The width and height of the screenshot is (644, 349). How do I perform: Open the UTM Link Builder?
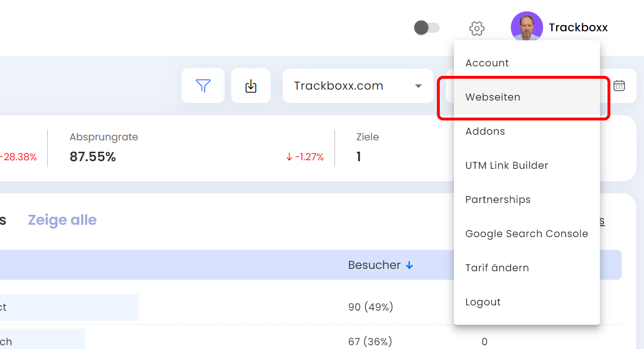click(x=507, y=165)
